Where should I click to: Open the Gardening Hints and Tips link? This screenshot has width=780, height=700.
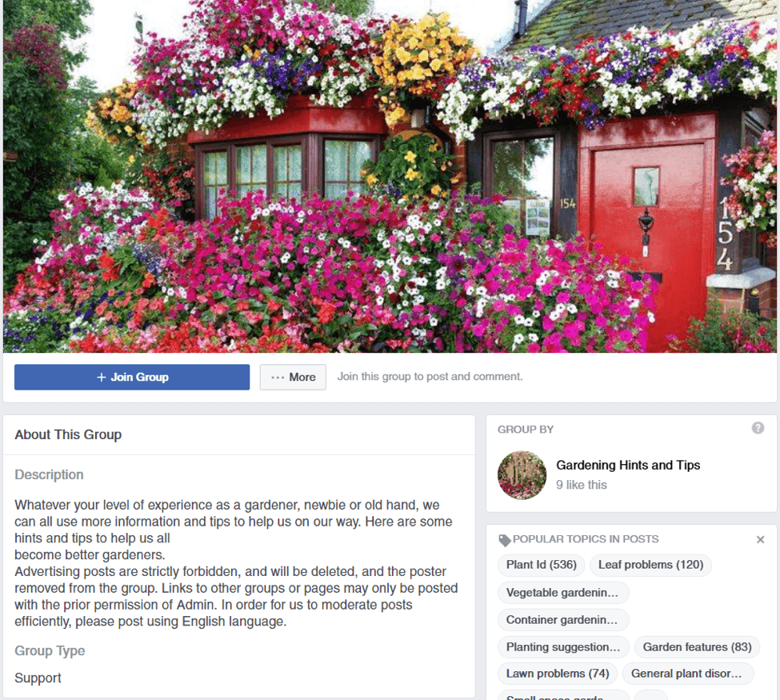[628, 465]
